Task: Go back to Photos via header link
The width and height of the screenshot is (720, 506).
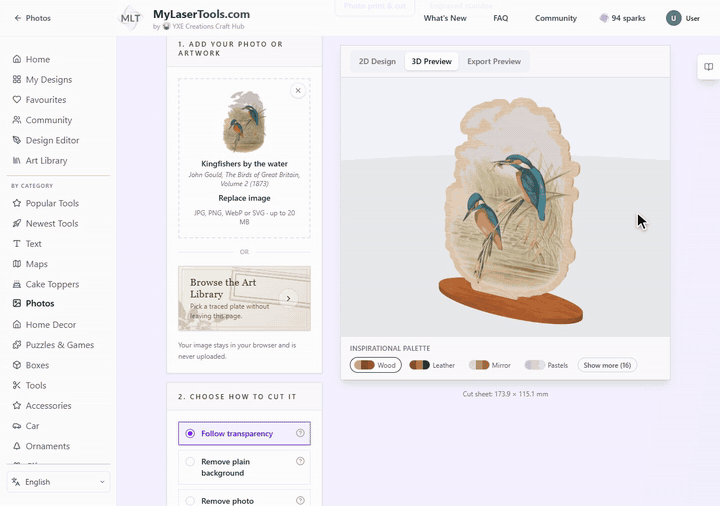Action: (x=32, y=18)
